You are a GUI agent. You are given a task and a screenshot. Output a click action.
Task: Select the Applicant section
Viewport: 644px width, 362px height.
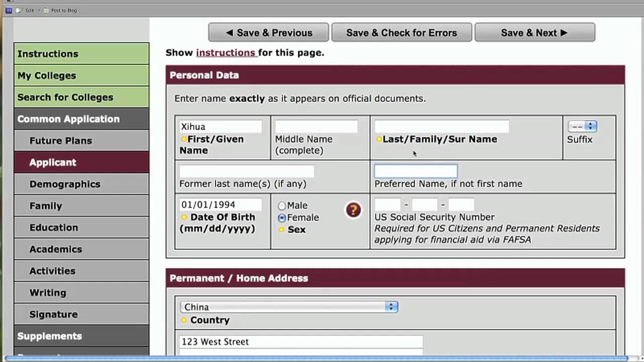pos(82,162)
